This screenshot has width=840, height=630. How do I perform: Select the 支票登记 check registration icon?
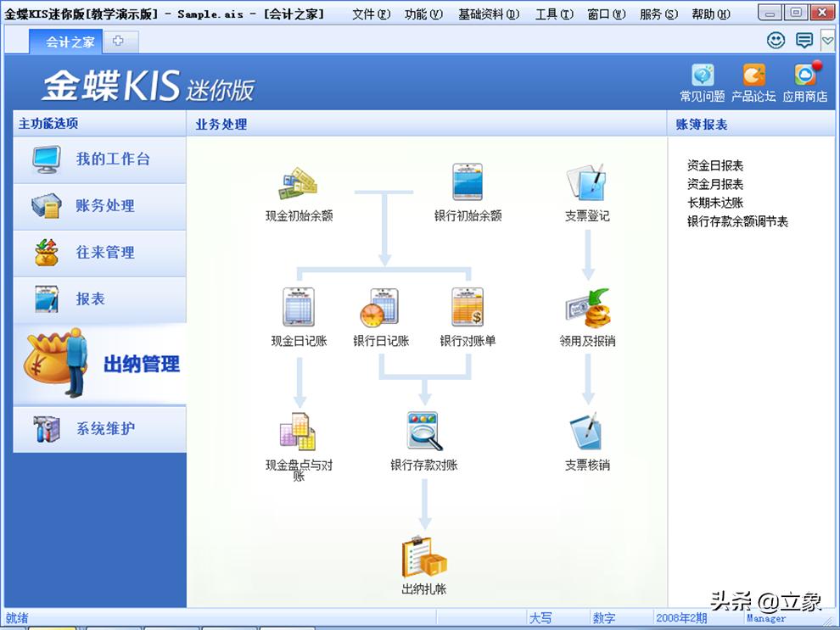pos(585,182)
